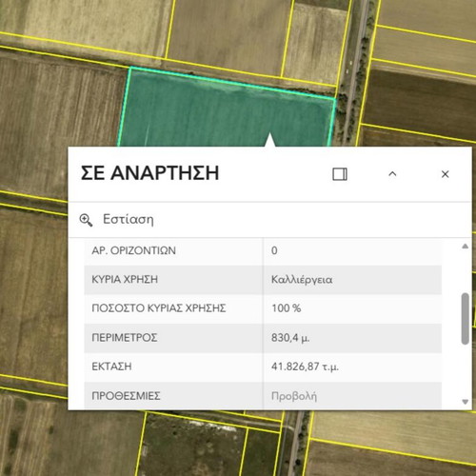
Task: Select the 830,4 μ. perimeter value
Action: tap(290, 338)
